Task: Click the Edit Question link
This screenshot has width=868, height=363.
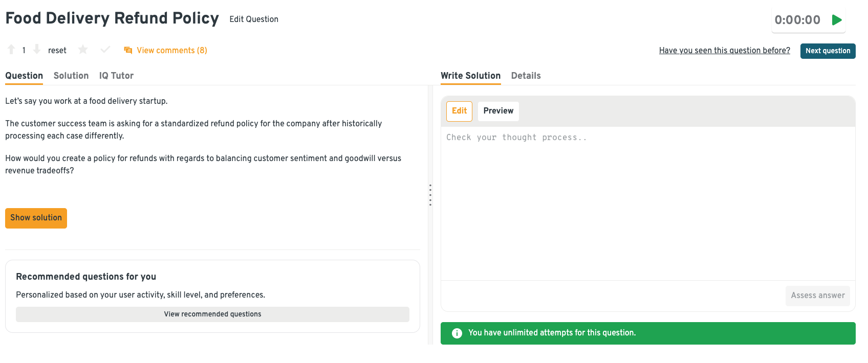Action: point(254,19)
